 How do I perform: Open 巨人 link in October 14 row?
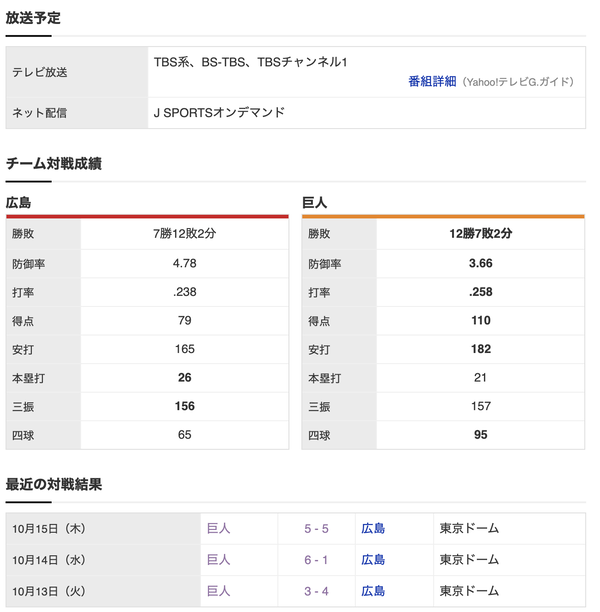click(x=218, y=560)
